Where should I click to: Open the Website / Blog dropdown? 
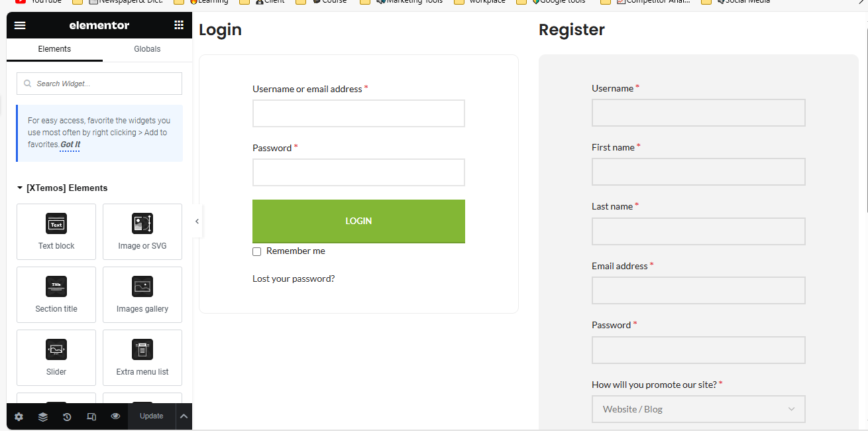698,409
